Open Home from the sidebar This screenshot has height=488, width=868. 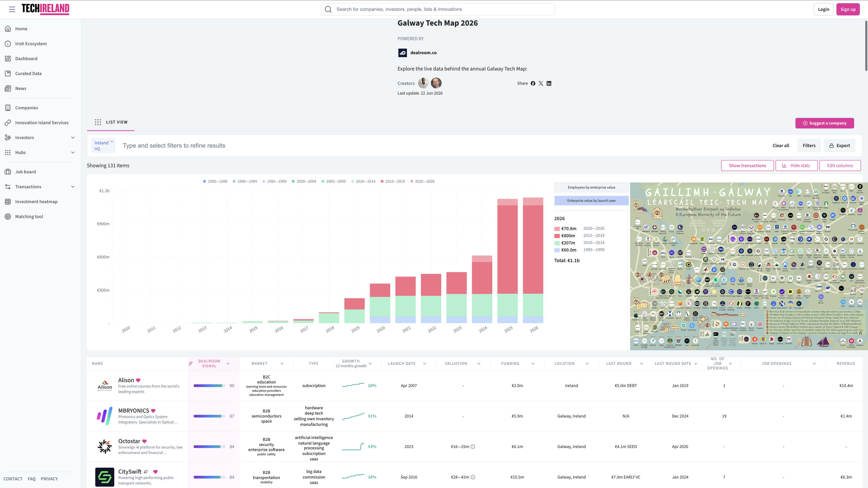[x=21, y=29]
